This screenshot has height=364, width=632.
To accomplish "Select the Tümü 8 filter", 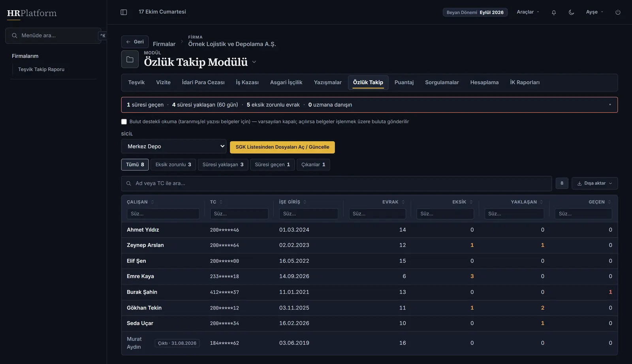I will (135, 165).
